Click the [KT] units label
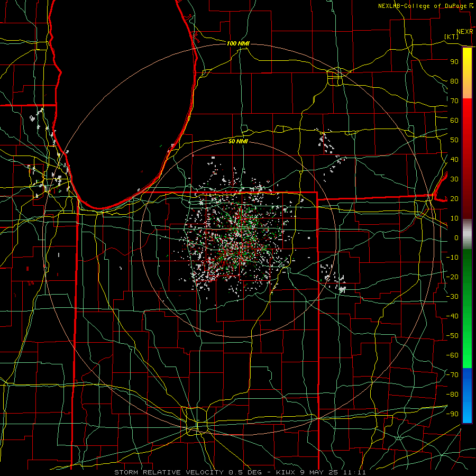Screen dimensions: 476x476 (x=451, y=36)
